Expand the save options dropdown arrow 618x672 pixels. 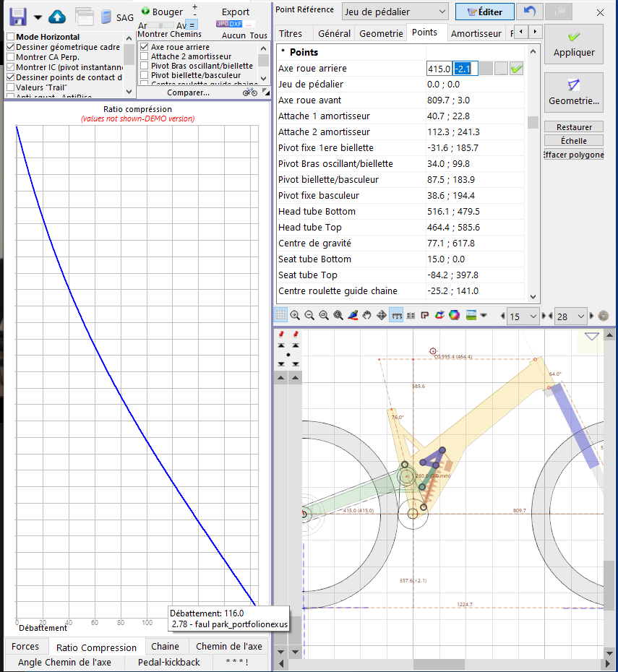(38, 17)
